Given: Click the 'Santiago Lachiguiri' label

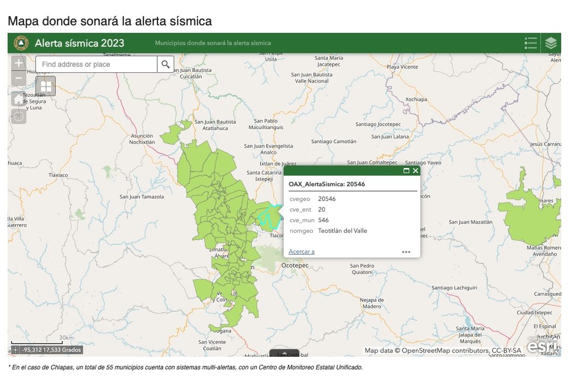Looking at the screenshot, I should 454,287.
